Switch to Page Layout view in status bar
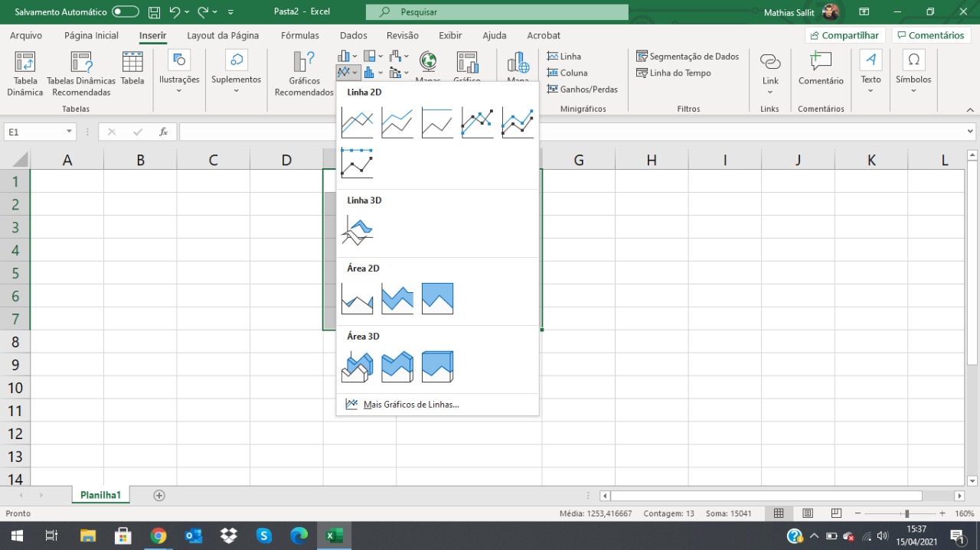This screenshot has width=980, height=550. pos(808,514)
